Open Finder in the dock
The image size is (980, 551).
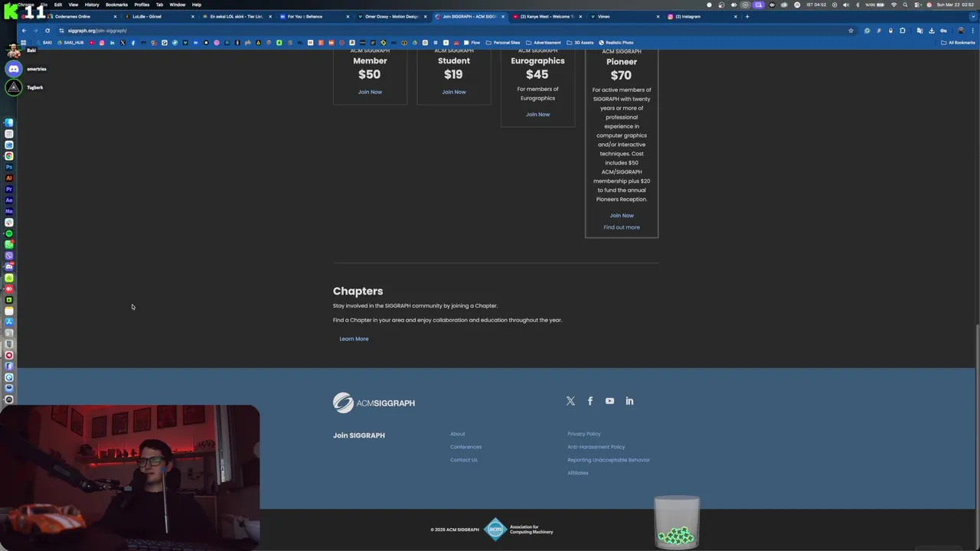click(9, 122)
